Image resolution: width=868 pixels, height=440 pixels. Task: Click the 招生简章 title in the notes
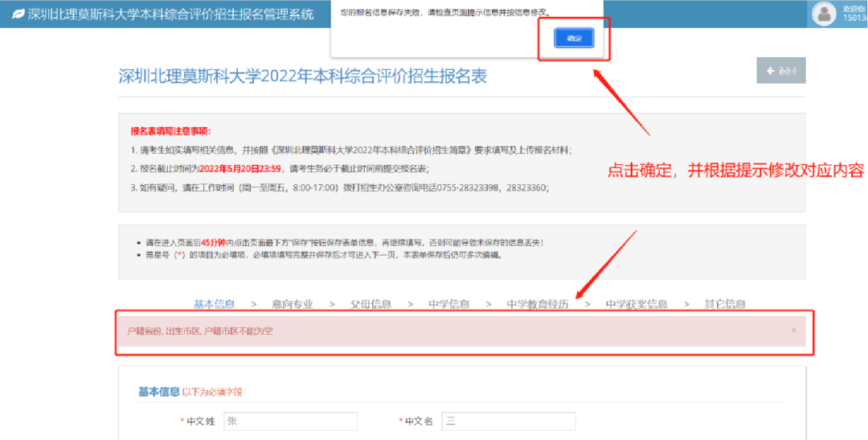(x=378, y=150)
